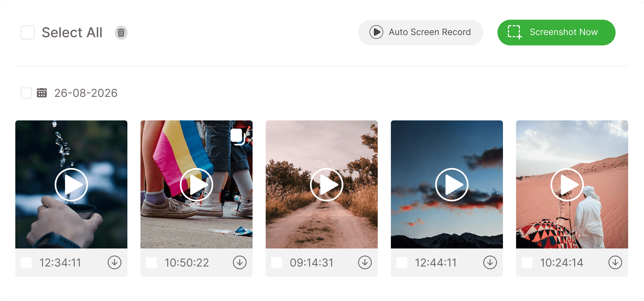
Task: Download the 12:34:11 recording
Action: point(114,262)
